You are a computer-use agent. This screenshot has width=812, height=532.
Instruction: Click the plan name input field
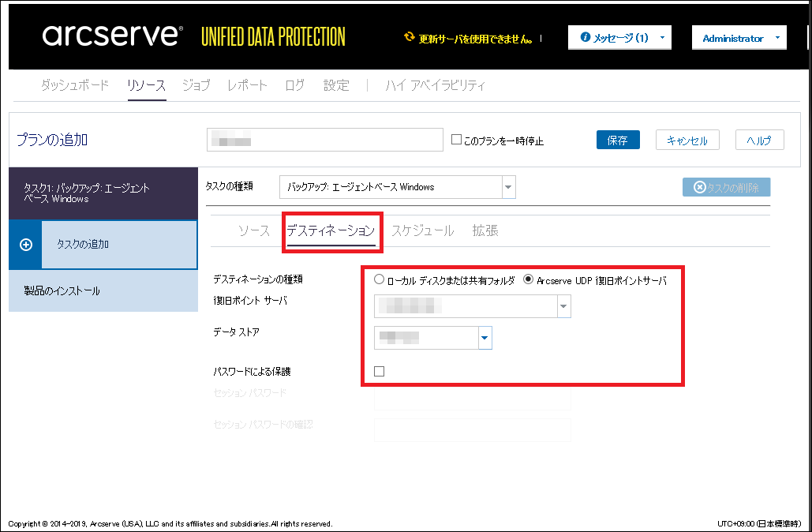tap(324, 140)
